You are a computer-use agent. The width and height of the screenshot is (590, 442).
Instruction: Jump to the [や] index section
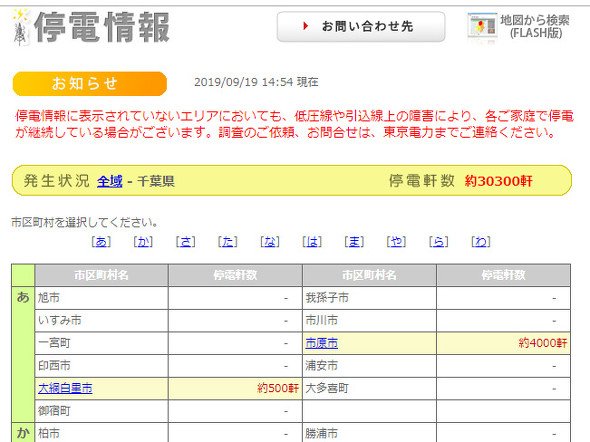click(396, 242)
